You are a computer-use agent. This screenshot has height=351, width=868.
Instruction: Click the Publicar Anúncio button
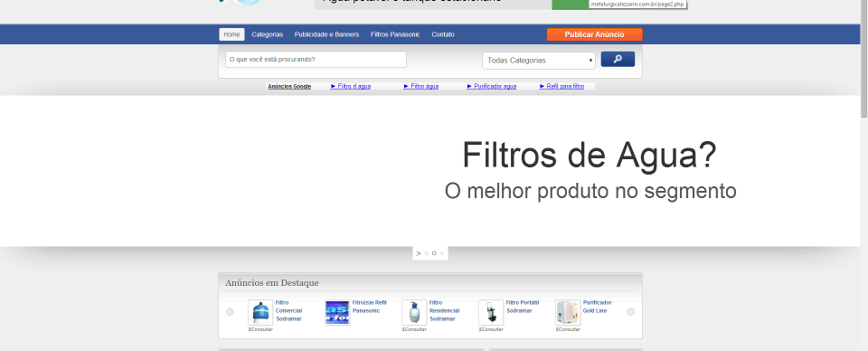595,34
